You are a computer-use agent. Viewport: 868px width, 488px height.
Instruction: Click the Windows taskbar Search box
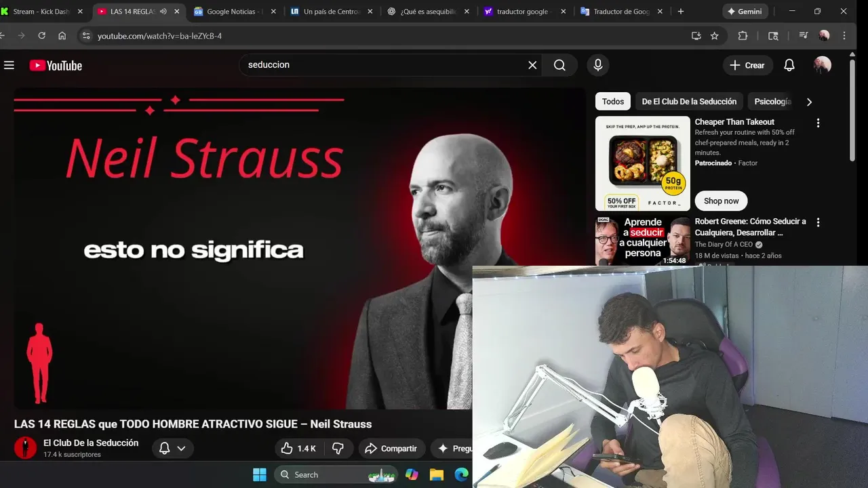(336, 474)
